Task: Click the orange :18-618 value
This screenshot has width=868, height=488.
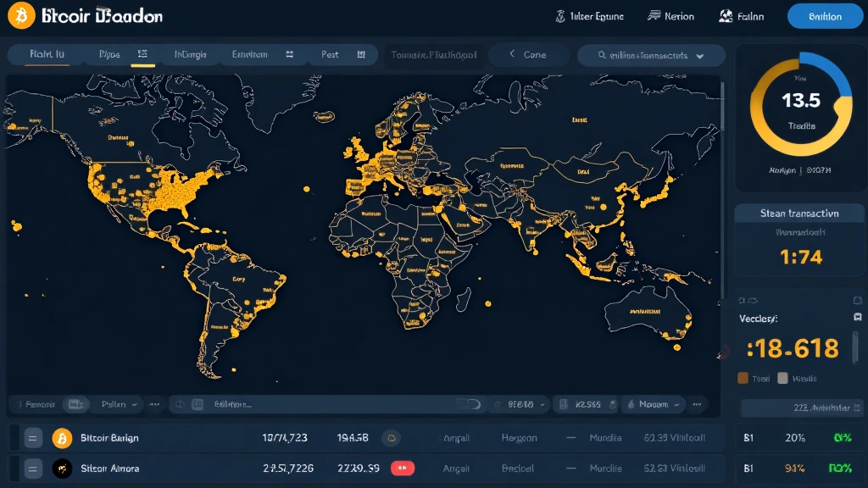Action: tap(793, 348)
